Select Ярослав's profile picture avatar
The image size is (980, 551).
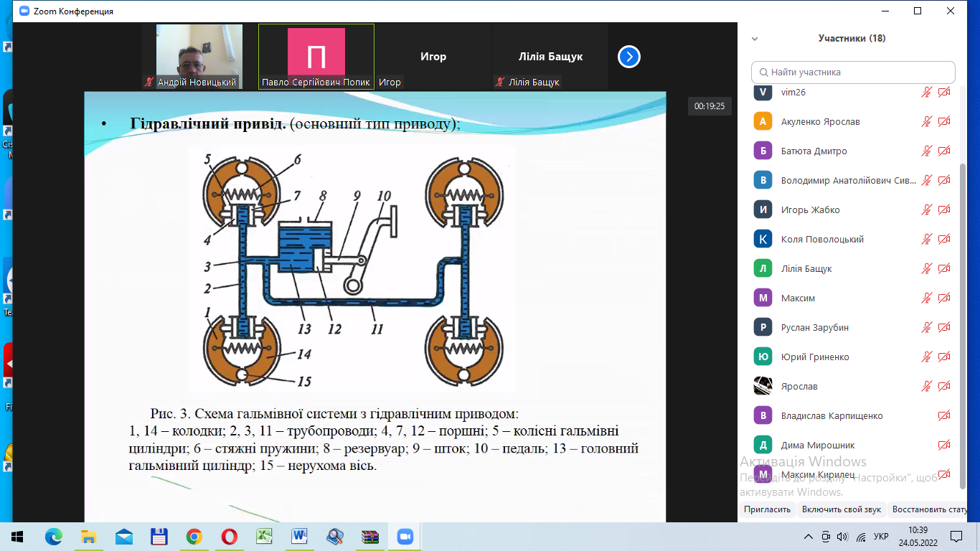[x=763, y=386]
